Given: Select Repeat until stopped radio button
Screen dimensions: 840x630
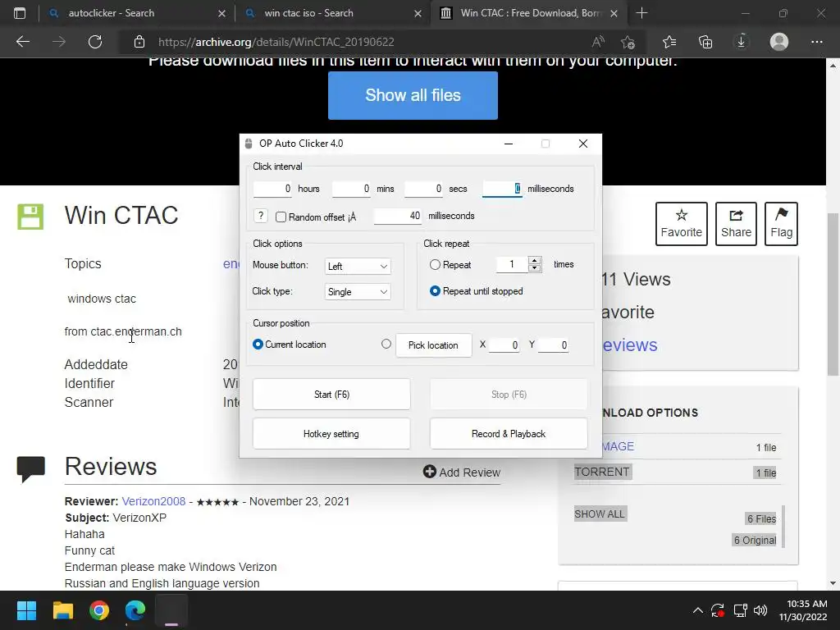Looking at the screenshot, I should point(435,291).
